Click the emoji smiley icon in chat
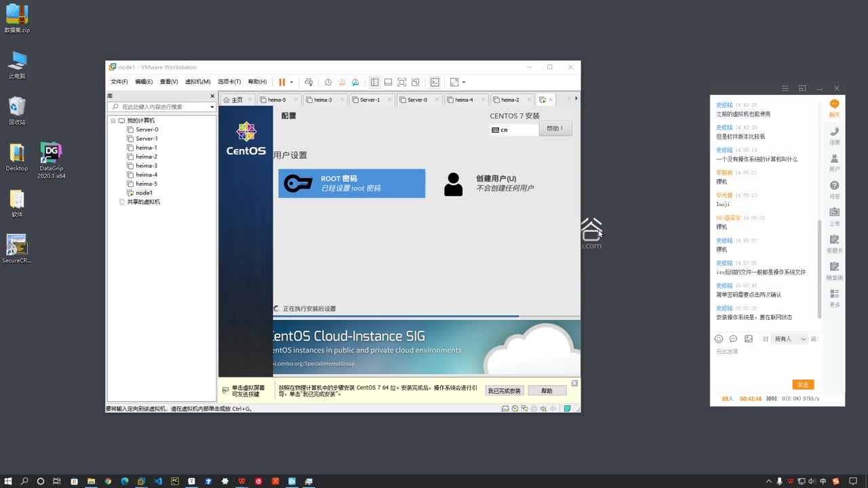Image resolution: width=868 pixels, height=488 pixels. click(x=719, y=339)
